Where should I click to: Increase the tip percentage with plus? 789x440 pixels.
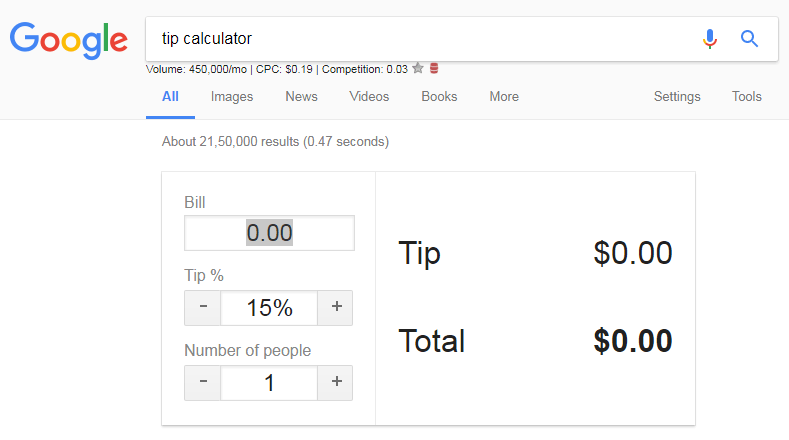[x=336, y=308]
